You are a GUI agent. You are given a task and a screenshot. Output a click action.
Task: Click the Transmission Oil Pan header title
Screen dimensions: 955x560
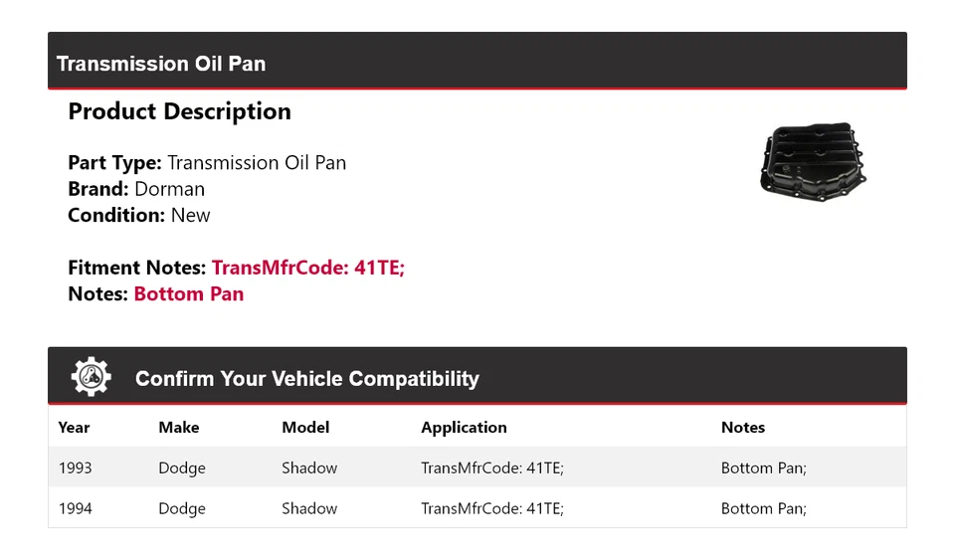tap(161, 64)
